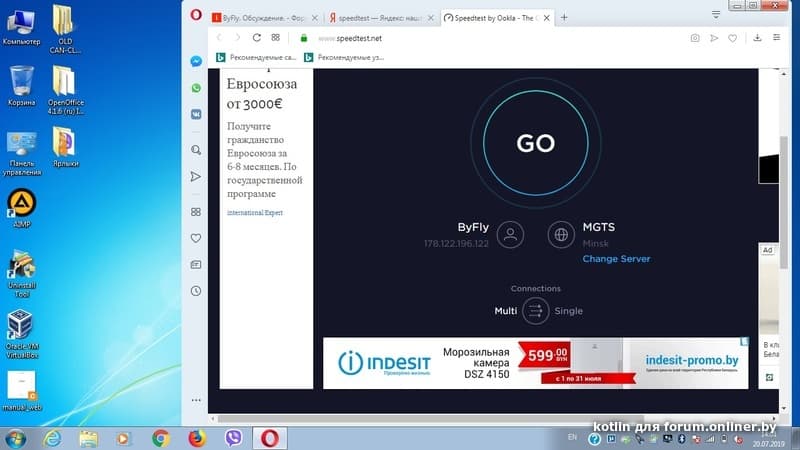Open Speed Dial start page button
Viewport: 800px width, 450px height.
click(x=276, y=38)
